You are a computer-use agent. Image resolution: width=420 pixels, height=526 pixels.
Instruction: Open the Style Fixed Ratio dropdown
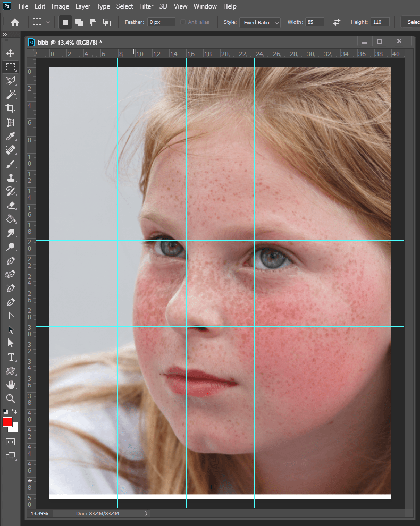point(260,22)
